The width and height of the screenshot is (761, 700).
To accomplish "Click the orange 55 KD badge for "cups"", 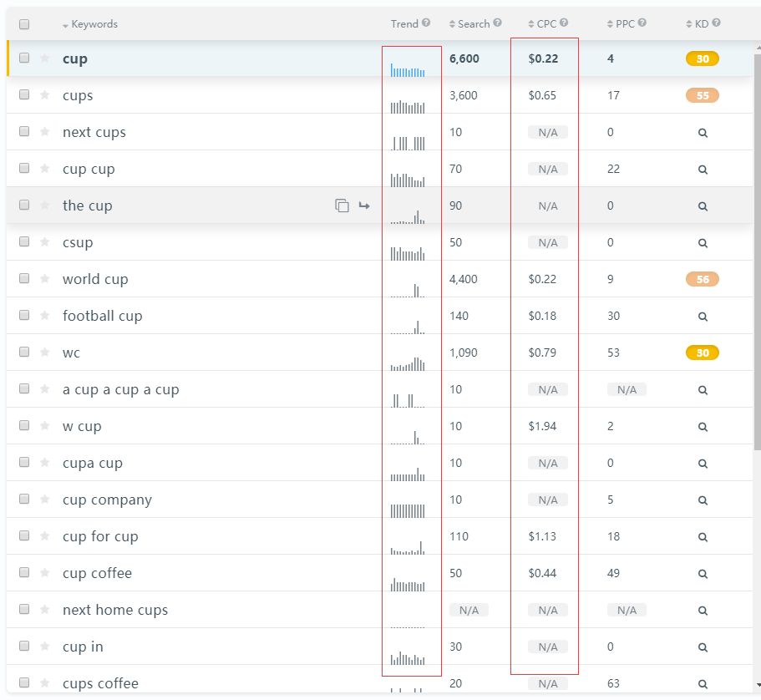I will (x=702, y=95).
